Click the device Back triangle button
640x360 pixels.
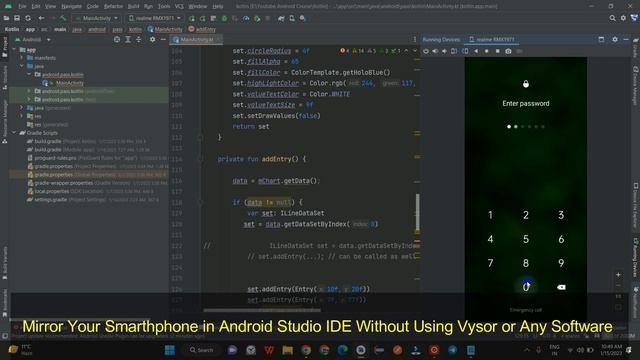pos(476,51)
